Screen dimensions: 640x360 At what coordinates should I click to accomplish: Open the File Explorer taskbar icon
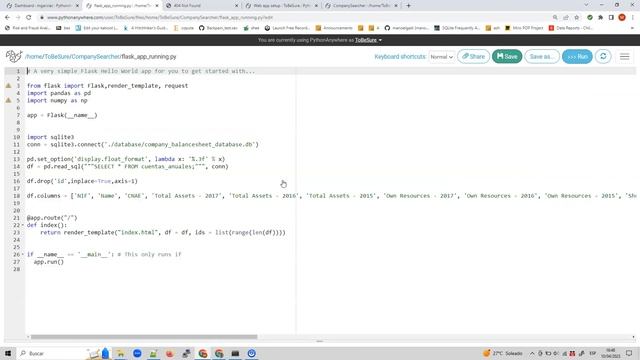point(121,353)
